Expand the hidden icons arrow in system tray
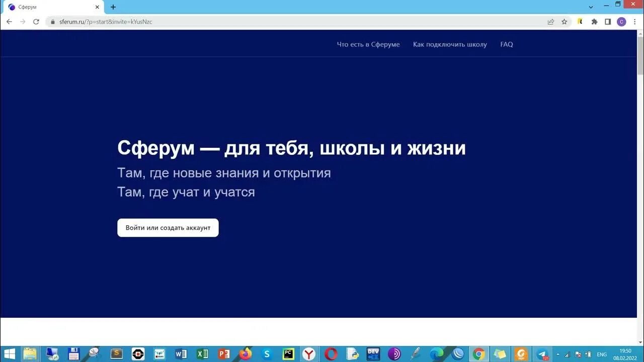The height and width of the screenshot is (362, 644). tap(557, 354)
